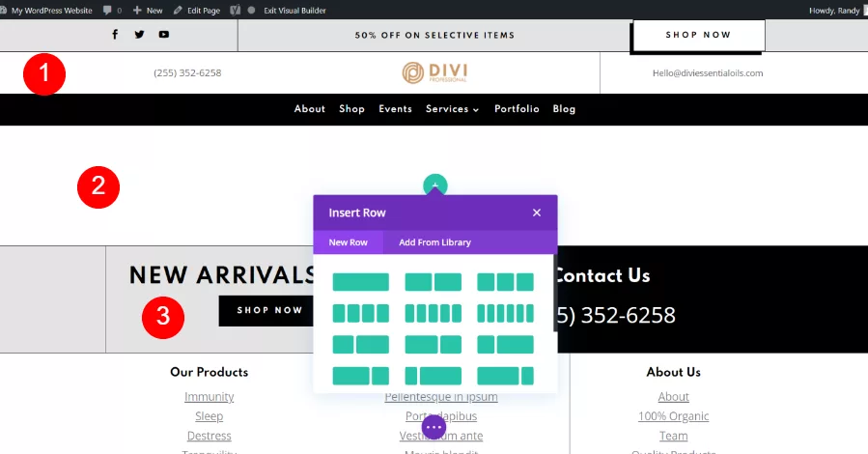Open the Sleep product link

pyautogui.click(x=210, y=415)
